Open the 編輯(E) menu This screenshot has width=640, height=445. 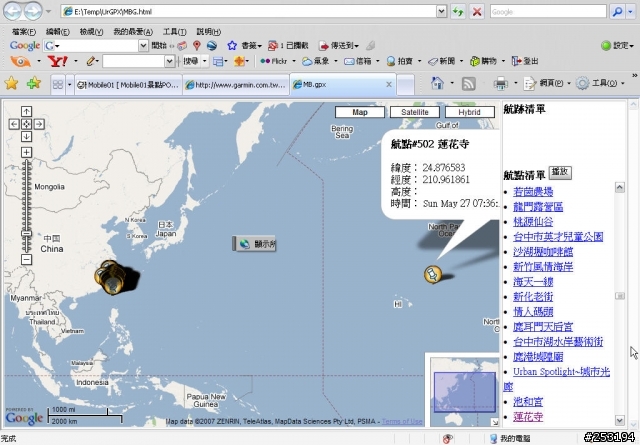pyautogui.click(x=58, y=31)
